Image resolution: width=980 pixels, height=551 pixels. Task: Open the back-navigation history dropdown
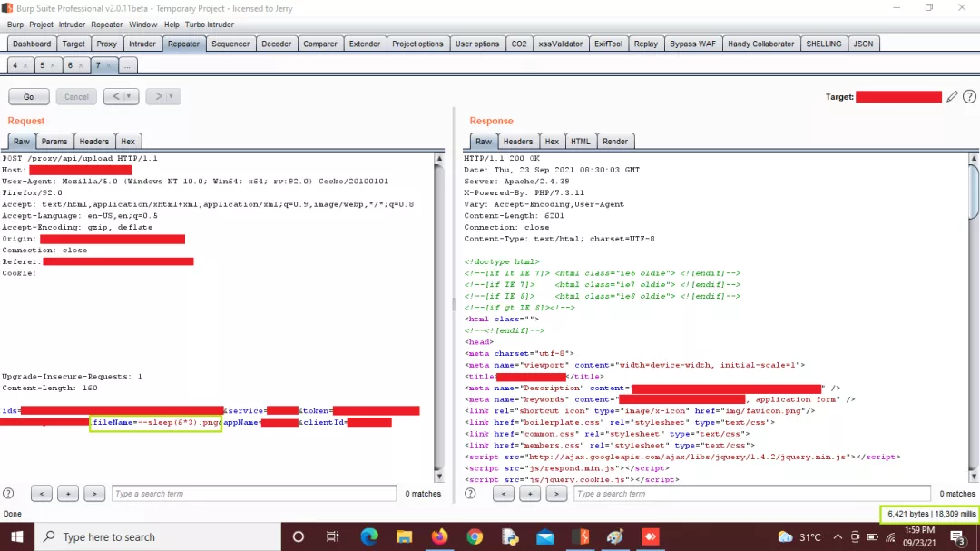[128, 96]
